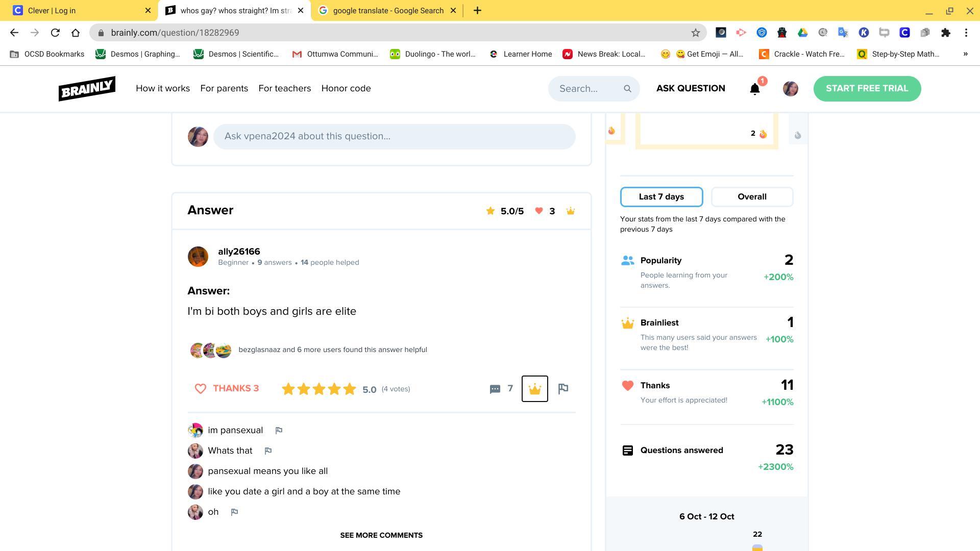The width and height of the screenshot is (980, 551).
Task: Toggle THANKS 3 heart button
Action: (x=227, y=389)
